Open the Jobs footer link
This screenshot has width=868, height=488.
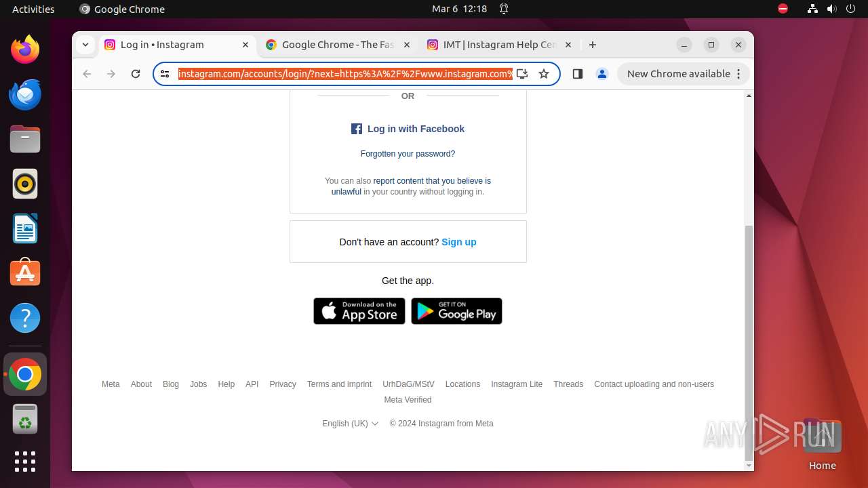[x=198, y=384]
